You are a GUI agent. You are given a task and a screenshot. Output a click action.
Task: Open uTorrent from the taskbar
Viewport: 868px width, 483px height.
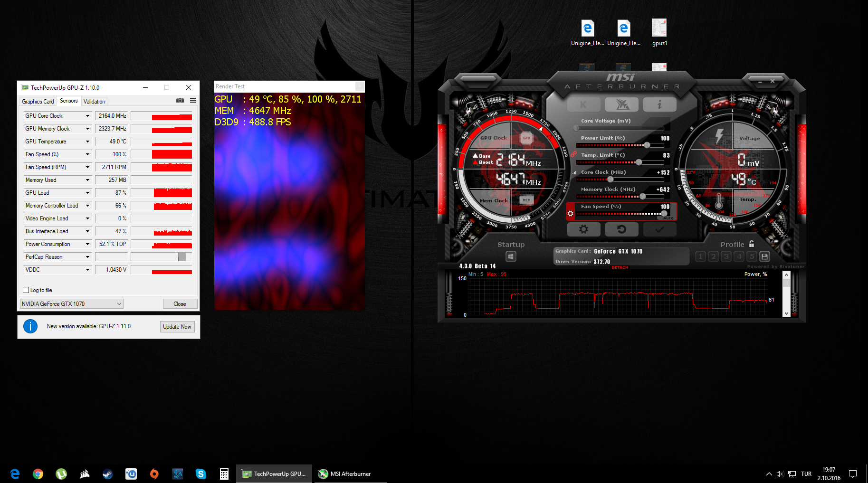point(61,474)
